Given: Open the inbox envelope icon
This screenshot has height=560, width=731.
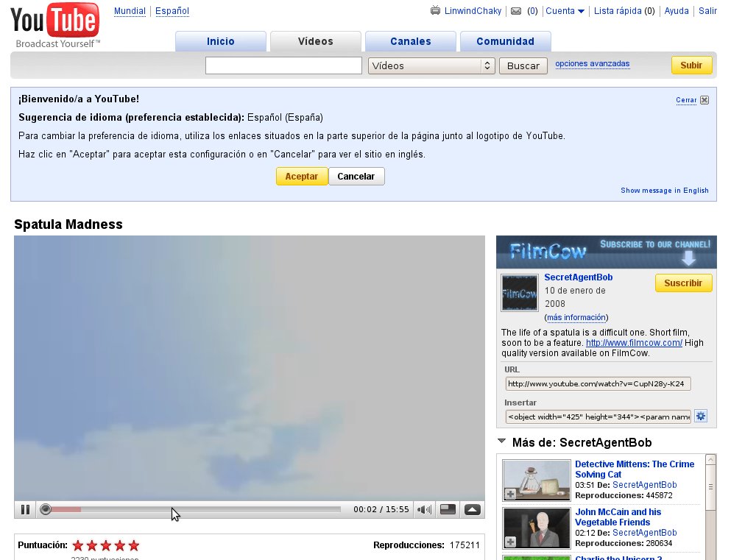Looking at the screenshot, I should [516, 11].
